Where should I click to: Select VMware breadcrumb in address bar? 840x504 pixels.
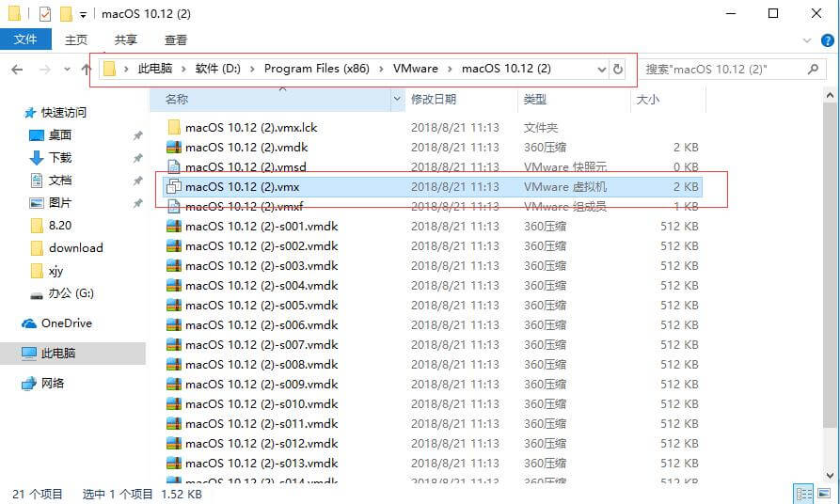(415, 69)
